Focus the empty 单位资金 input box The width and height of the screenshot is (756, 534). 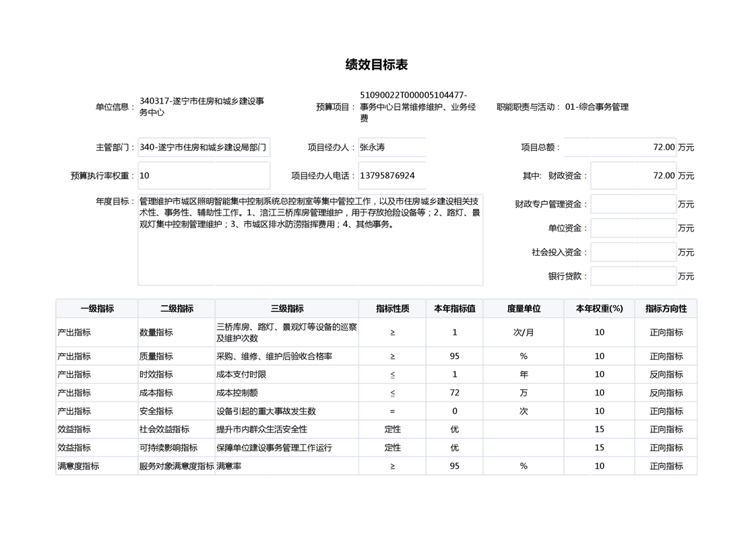click(633, 228)
